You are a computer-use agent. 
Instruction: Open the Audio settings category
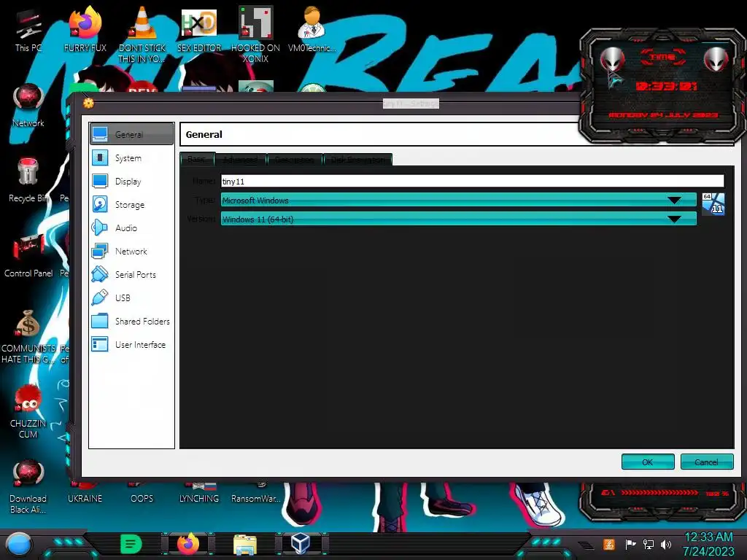coord(131,228)
